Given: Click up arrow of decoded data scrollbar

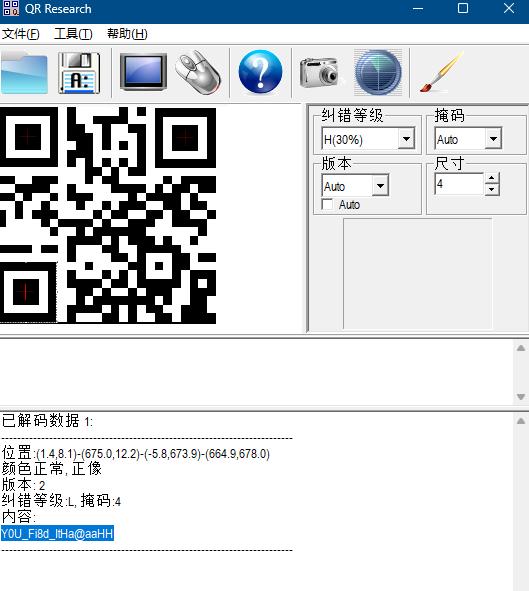Looking at the screenshot, I should coord(521,421).
